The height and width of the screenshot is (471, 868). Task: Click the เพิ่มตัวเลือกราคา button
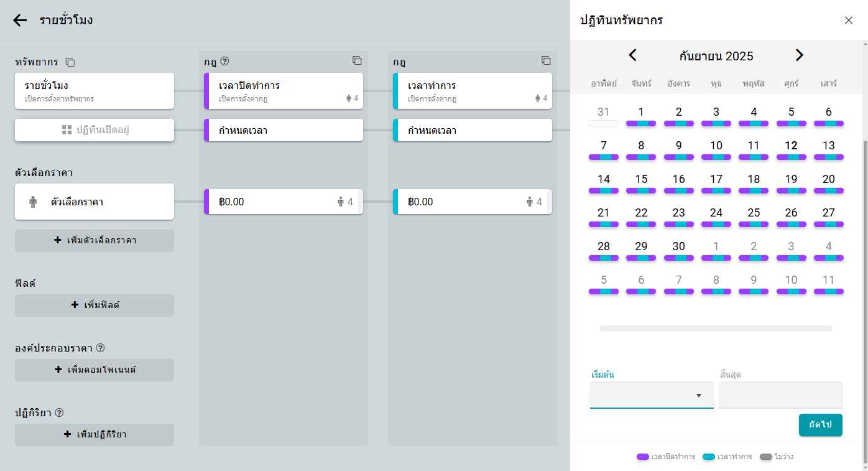pos(95,240)
